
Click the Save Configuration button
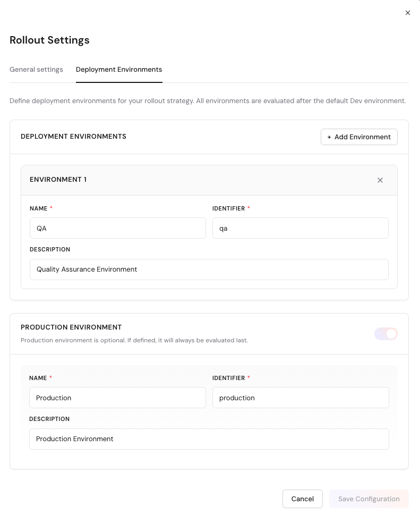tap(368, 499)
